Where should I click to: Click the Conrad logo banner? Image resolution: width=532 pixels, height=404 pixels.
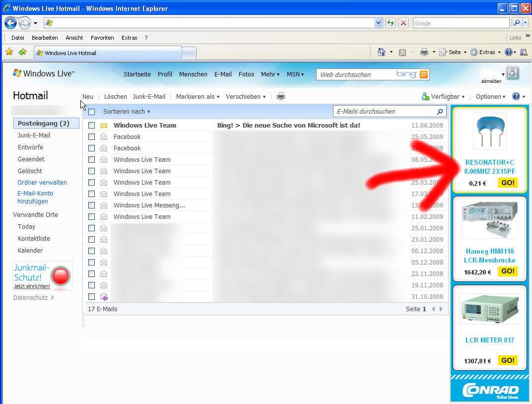[x=489, y=390]
